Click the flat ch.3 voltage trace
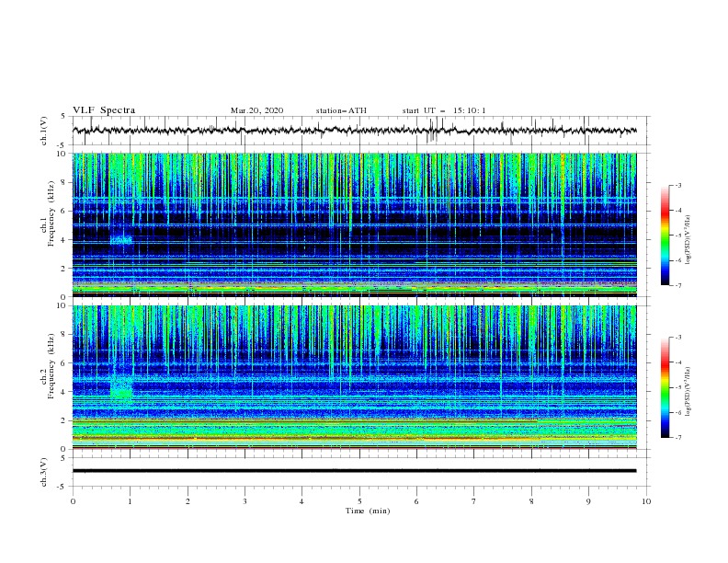 [x=354, y=471]
